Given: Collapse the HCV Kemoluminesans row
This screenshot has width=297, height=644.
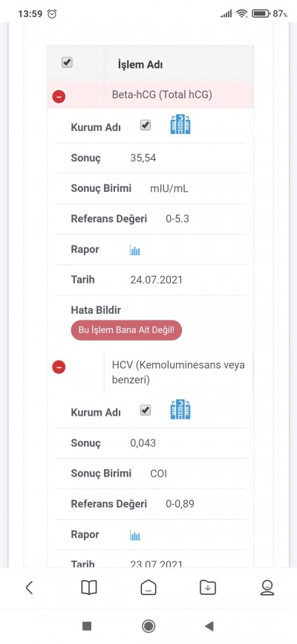Looking at the screenshot, I should tap(59, 367).
